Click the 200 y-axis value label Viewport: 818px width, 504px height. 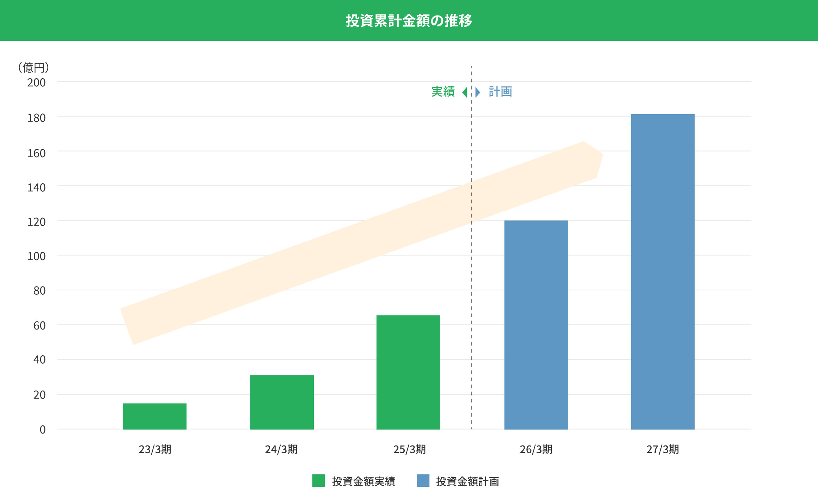(x=36, y=83)
